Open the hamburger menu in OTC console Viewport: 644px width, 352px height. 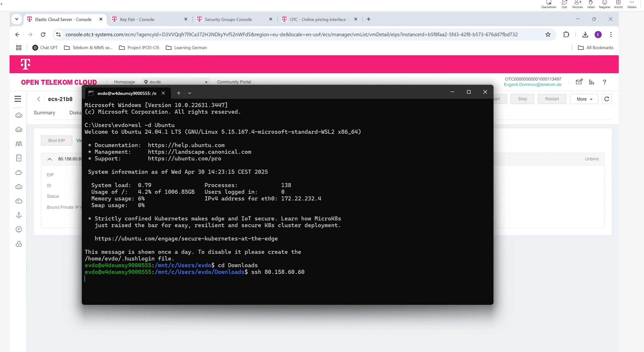18,99
